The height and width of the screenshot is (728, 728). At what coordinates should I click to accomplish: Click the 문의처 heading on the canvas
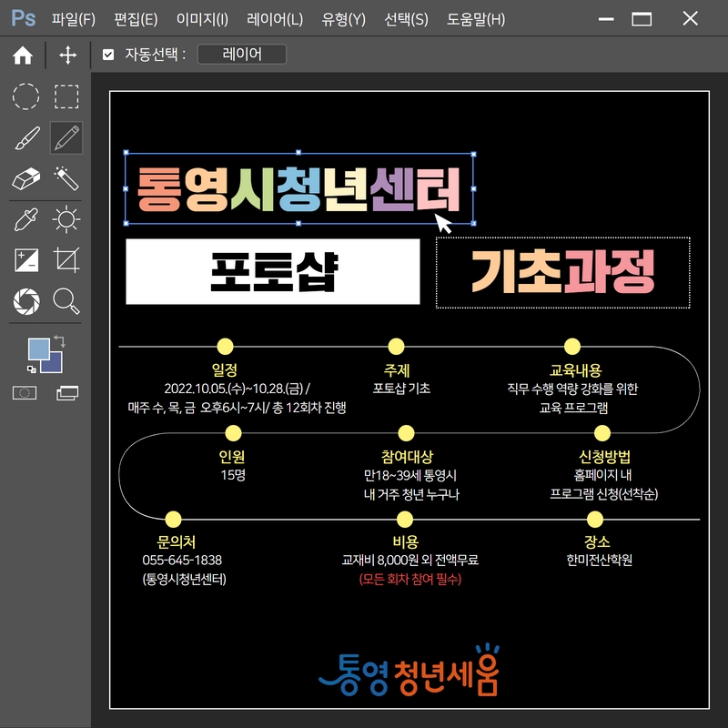176,541
